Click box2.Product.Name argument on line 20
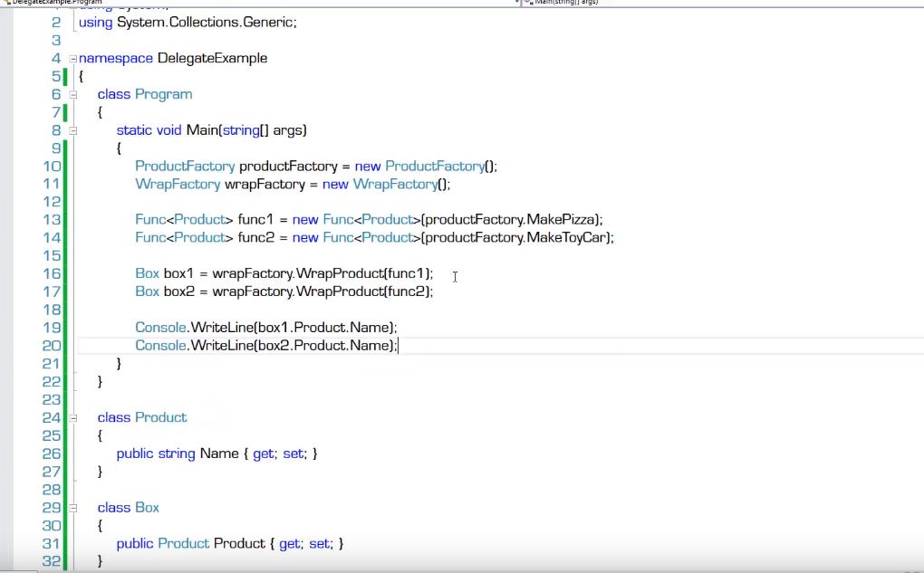The width and height of the screenshot is (924, 573). pyautogui.click(x=324, y=346)
